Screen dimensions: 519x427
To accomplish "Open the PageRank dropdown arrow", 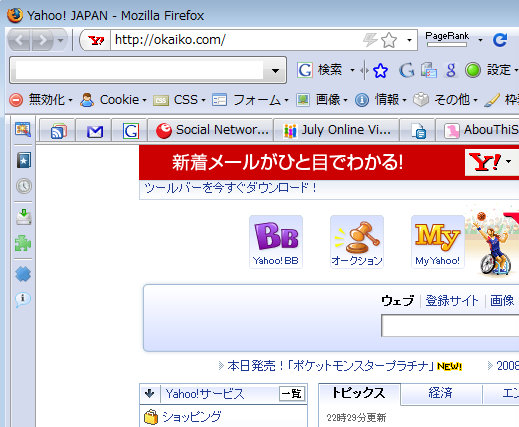I will tap(480, 40).
